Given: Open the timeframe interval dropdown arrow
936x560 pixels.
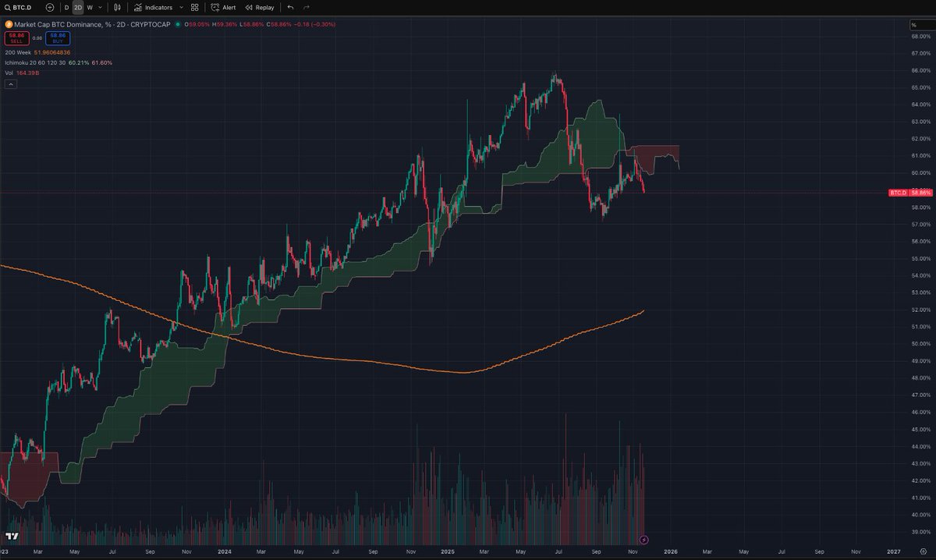Looking at the screenshot, I should 101,7.
